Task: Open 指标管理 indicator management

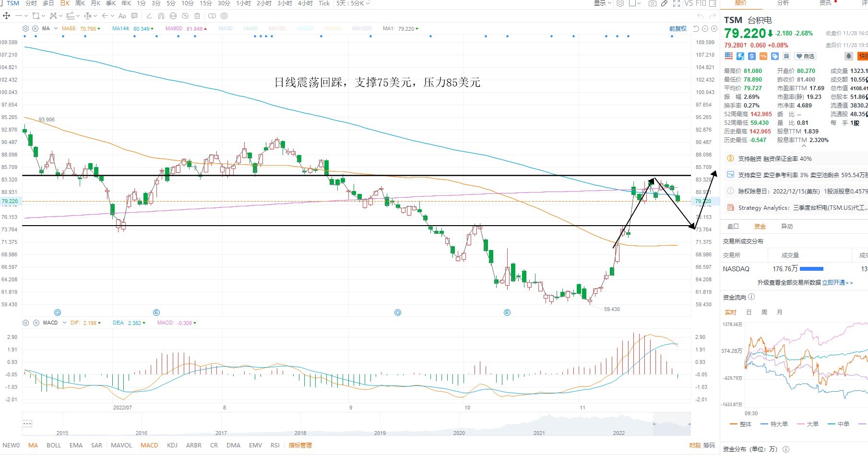Action: coord(300,445)
